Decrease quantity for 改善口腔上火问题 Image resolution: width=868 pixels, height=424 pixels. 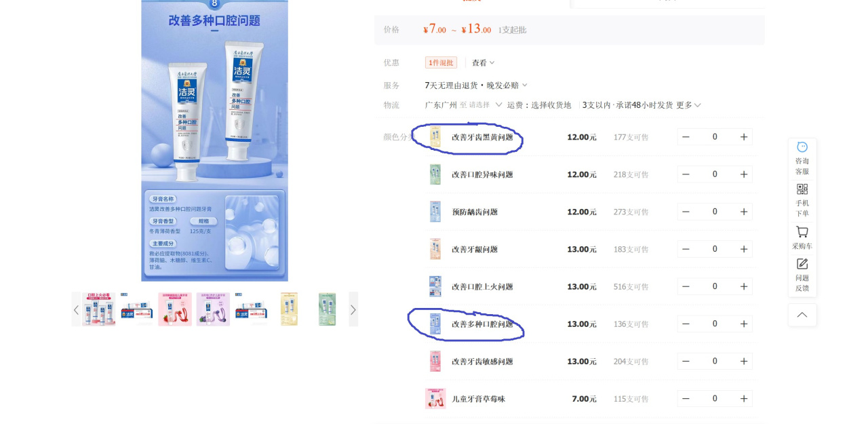pyautogui.click(x=686, y=286)
